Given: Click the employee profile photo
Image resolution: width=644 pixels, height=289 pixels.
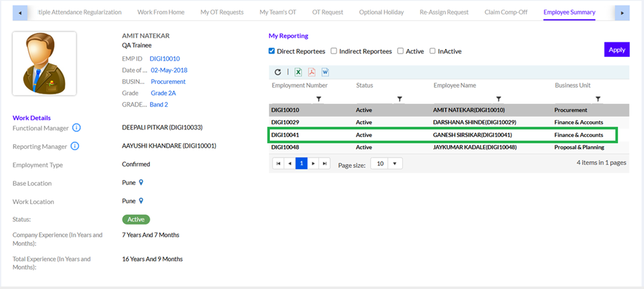Looking at the screenshot, I should (44, 64).
